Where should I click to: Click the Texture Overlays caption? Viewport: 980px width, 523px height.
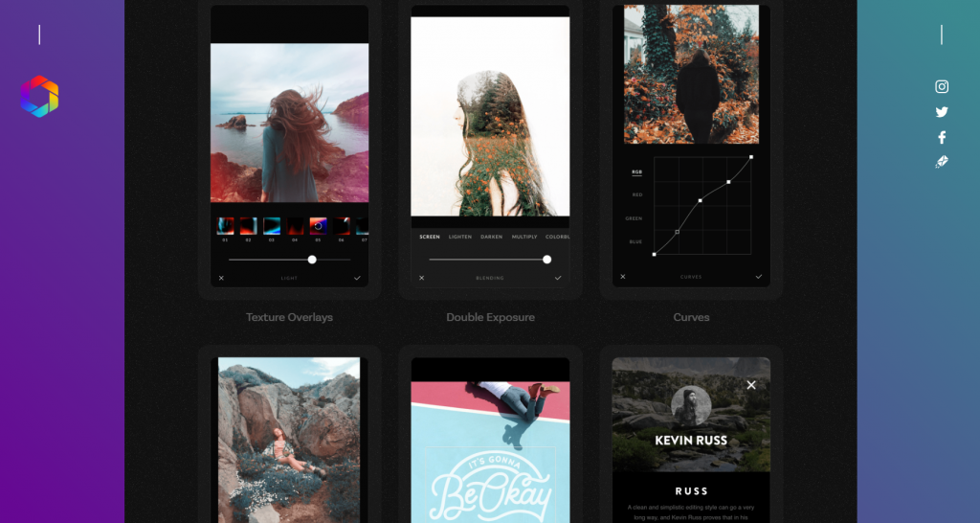[289, 317]
